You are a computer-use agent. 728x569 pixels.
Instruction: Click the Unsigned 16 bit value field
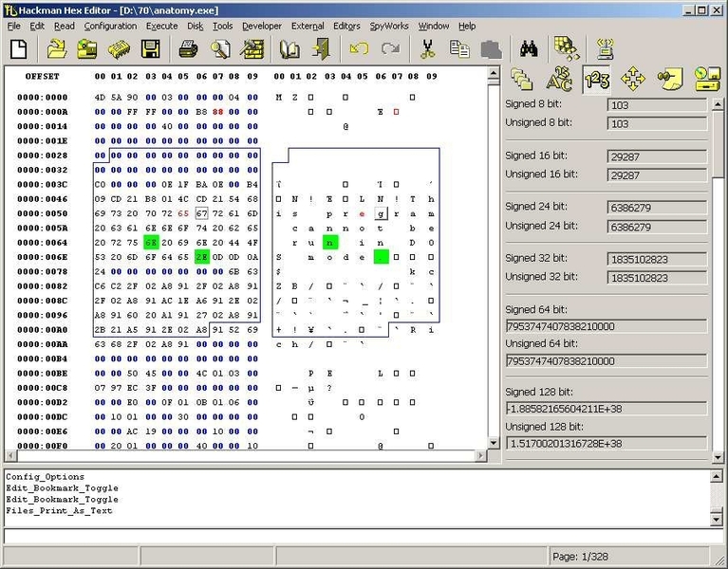coord(657,175)
